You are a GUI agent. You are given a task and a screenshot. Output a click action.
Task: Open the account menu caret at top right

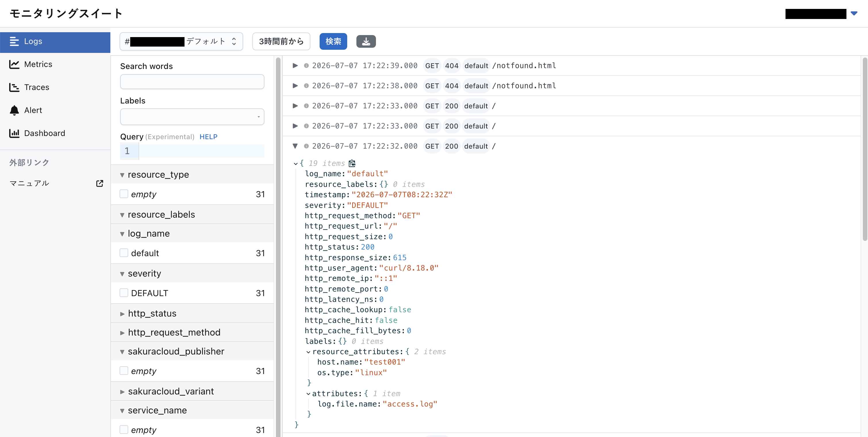click(x=854, y=14)
